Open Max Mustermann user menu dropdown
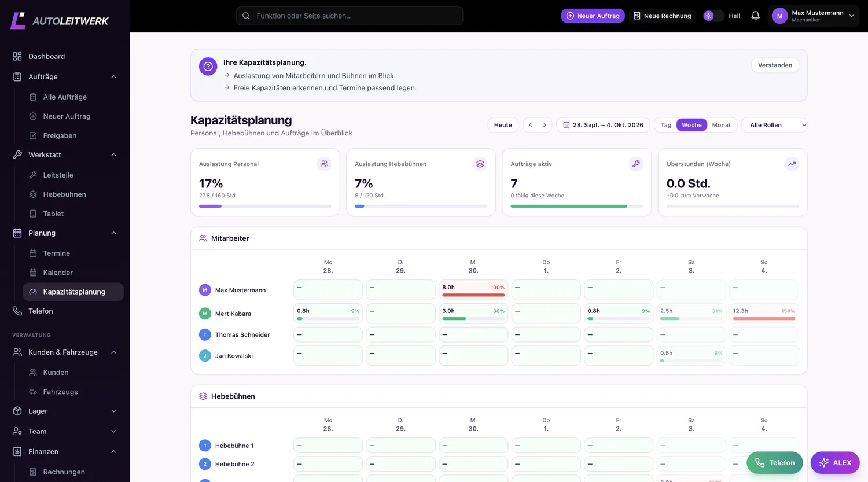The image size is (868, 482). point(814,16)
